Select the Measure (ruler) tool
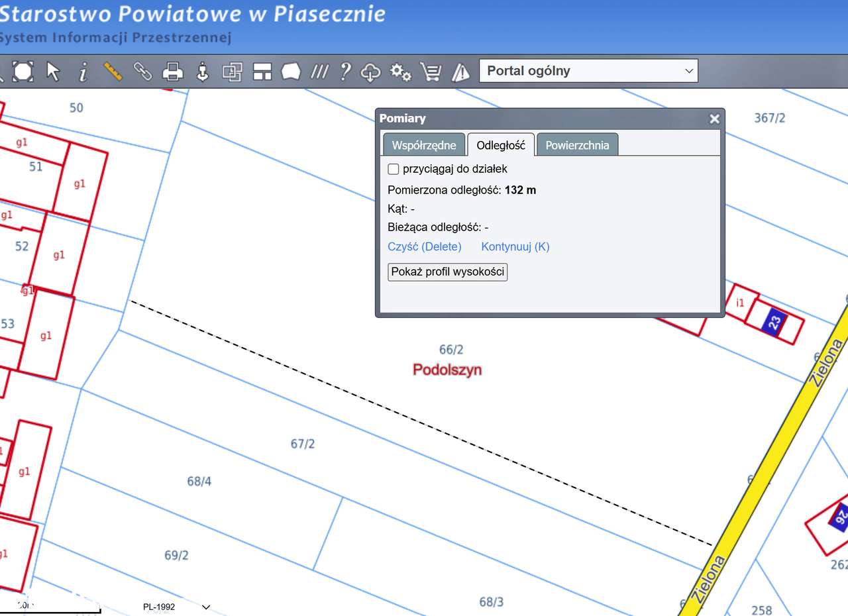This screenshot has height=616, width=848. tap(113, 70)
